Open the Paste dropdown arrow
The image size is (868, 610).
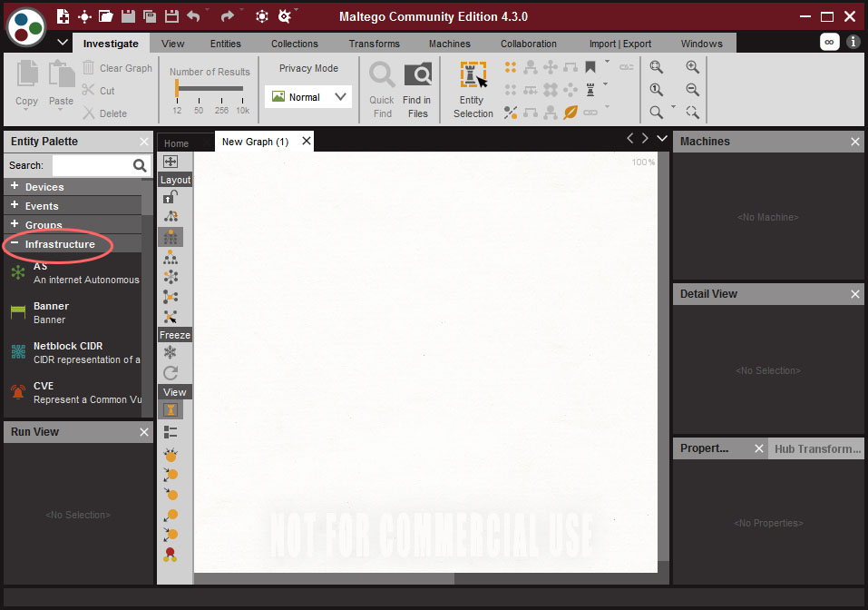[x=61, y=109]
